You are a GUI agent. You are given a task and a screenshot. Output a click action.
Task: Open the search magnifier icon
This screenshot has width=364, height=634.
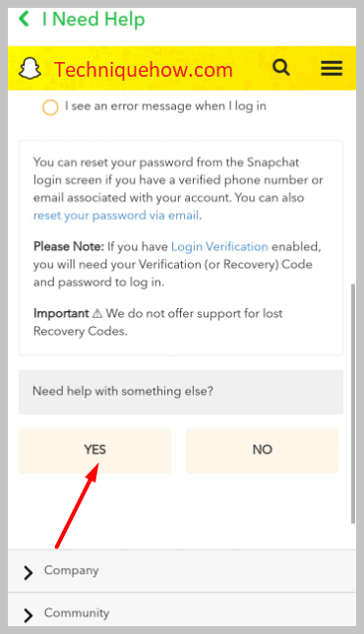pos(281,67)
